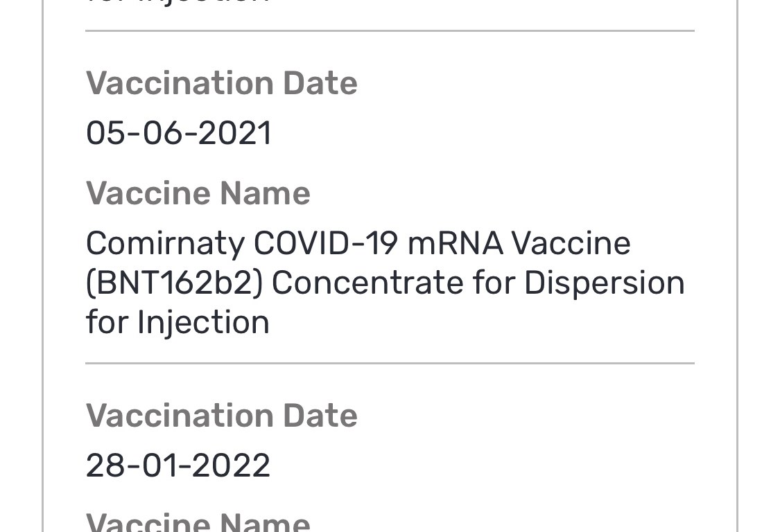Viewport: 780px width, 532px height.
Task: Click the Vaccine Name label below 28-01-2022
Action: coord(198,522)
